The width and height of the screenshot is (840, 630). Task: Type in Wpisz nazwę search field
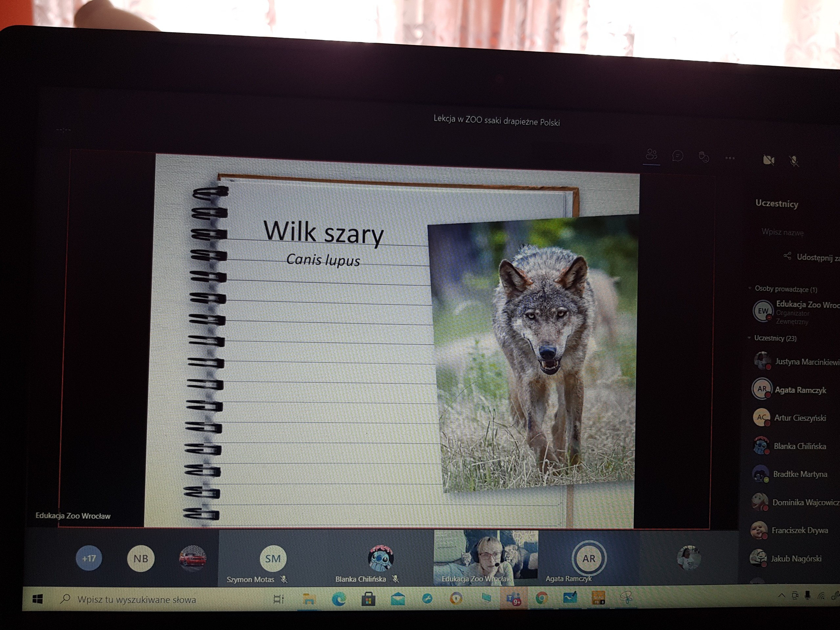point(783,232)
